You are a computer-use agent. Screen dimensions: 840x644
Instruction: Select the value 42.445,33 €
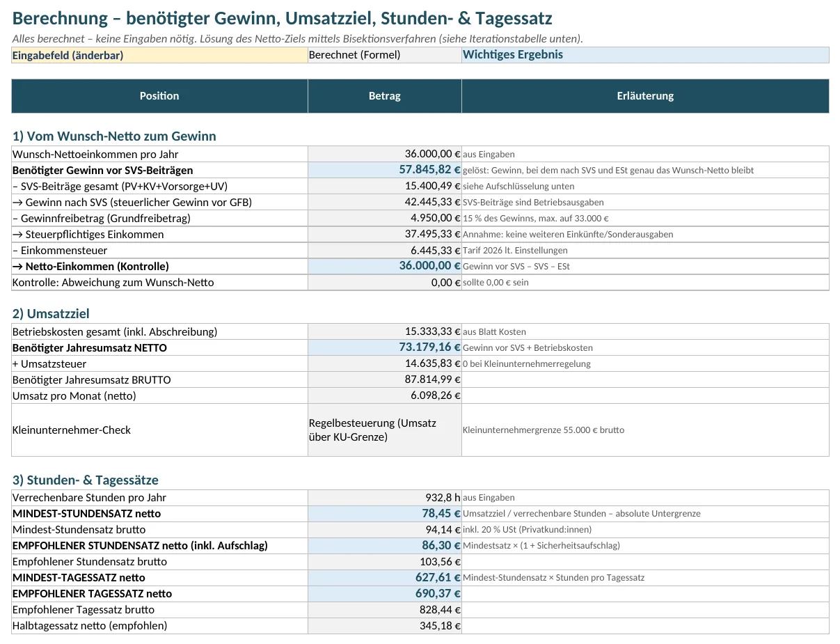pos(385,202)
